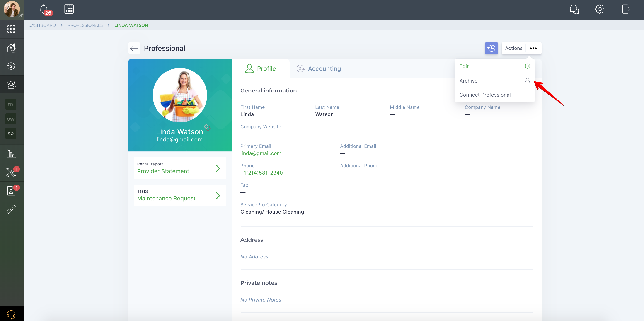Screen dimensions: 644x321
Task: Click the logout icon in top bar
Action: 626,9
